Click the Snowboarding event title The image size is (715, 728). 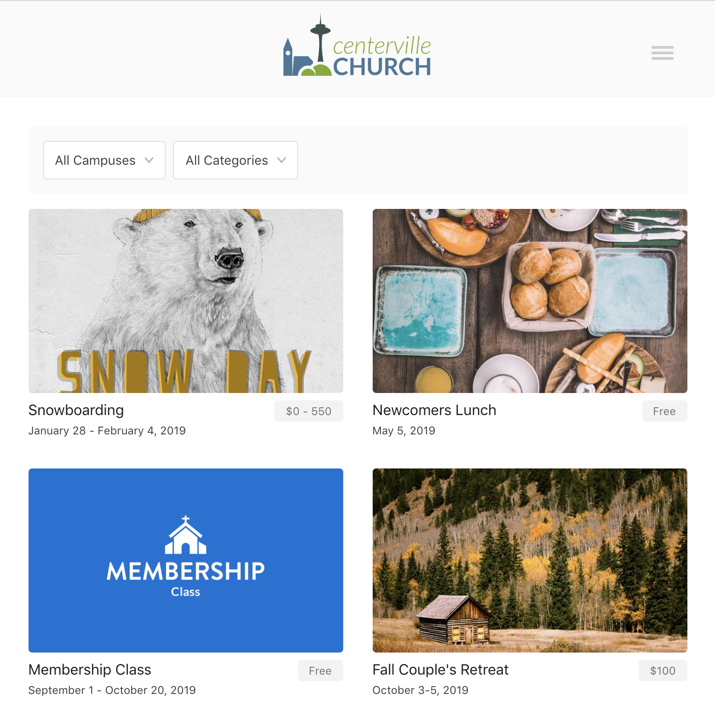coord(76,410)
